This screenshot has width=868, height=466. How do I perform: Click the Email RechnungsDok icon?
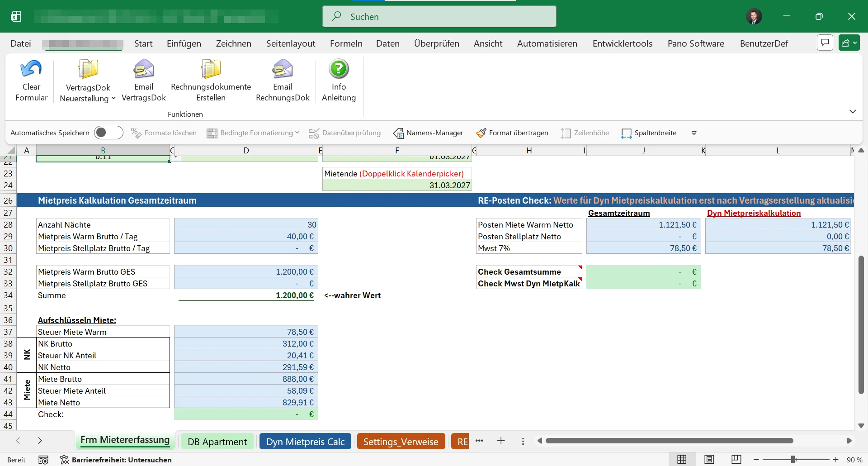tap(283, 69)
